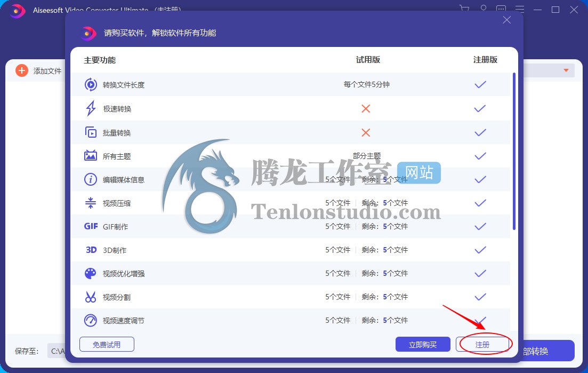
Task: Click the text 每个文件5分钟
Action: (x=366, y=84)
